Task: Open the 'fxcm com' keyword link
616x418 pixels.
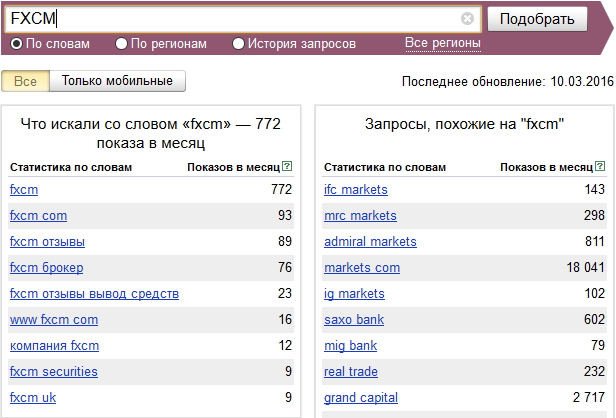Action: [38, 216]
